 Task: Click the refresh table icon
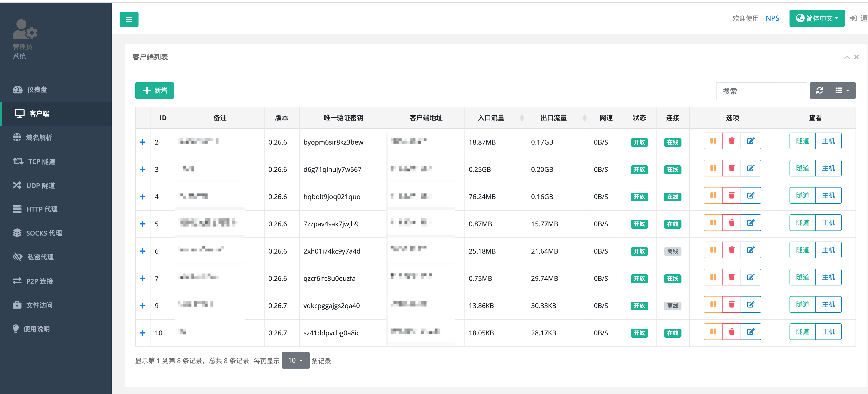[x=820, y=91]
